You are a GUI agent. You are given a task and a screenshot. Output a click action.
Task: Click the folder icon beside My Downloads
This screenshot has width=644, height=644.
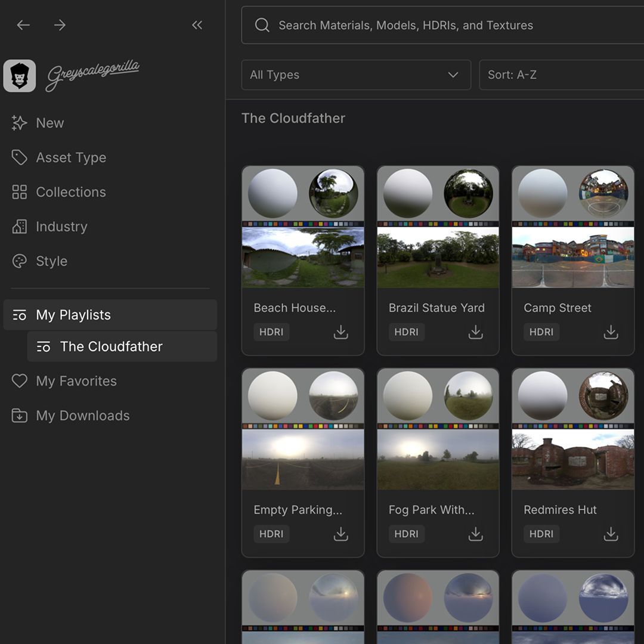[19, 415]
